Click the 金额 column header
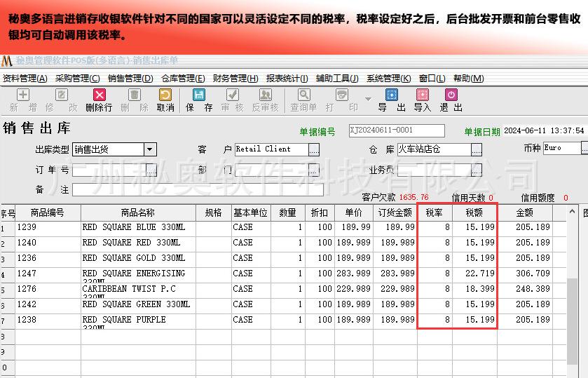588x378 pixels. pyautogui.click(x=525, y=212)
